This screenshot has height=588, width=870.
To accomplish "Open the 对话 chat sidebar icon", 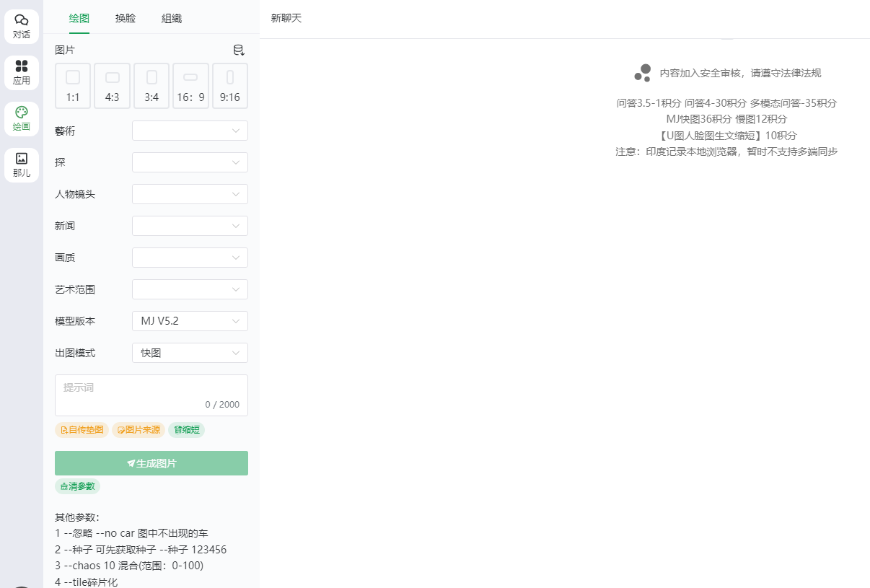I will (22, 26).
